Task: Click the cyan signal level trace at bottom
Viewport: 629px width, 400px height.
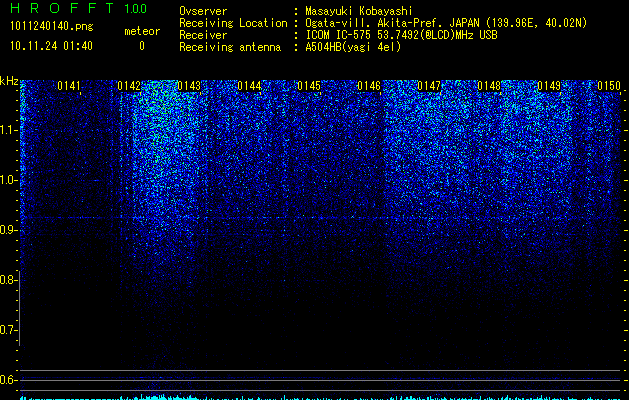Action: [x=320, y=398]
